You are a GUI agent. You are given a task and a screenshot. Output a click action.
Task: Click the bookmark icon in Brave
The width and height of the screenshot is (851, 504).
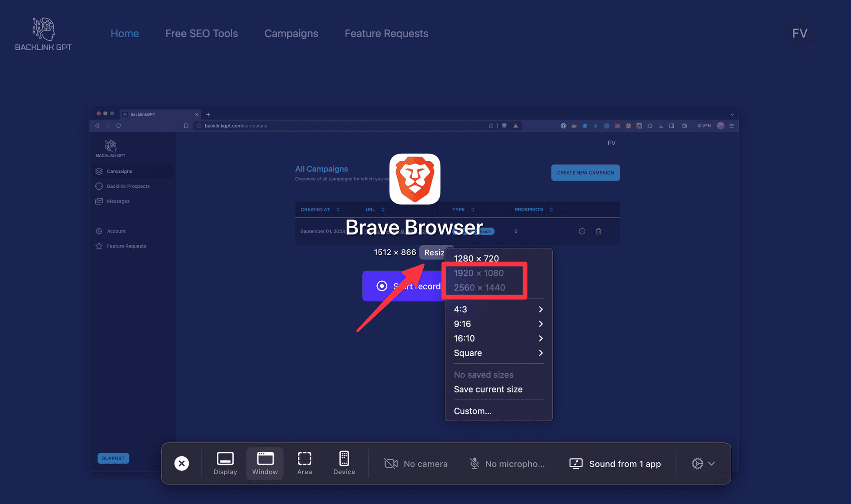pos(186,126)
